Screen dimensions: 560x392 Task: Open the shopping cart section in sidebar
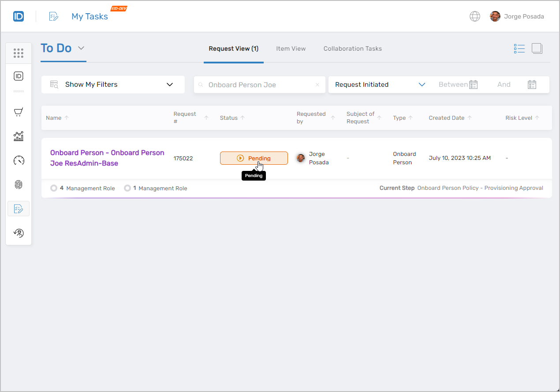(18, 112)
